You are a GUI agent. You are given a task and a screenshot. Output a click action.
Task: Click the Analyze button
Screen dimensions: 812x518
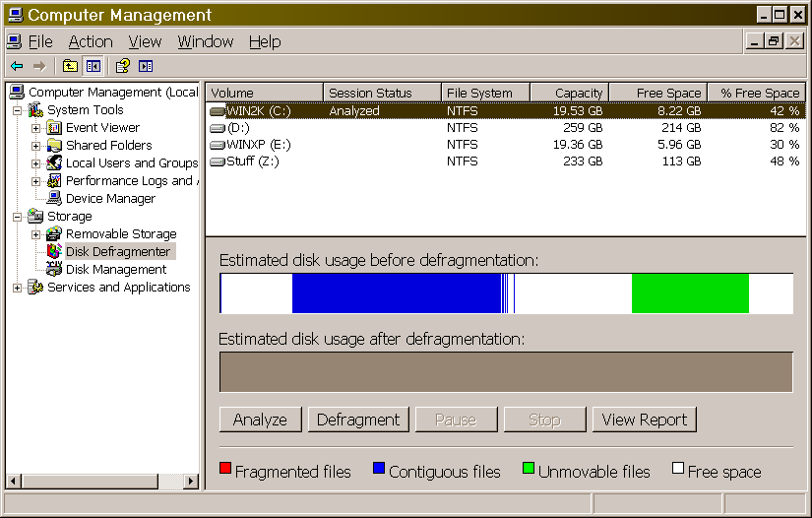click(260, 420)
